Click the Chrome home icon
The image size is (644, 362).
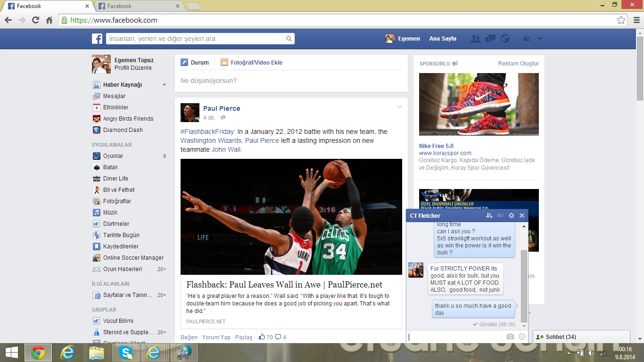click(49, 20)
